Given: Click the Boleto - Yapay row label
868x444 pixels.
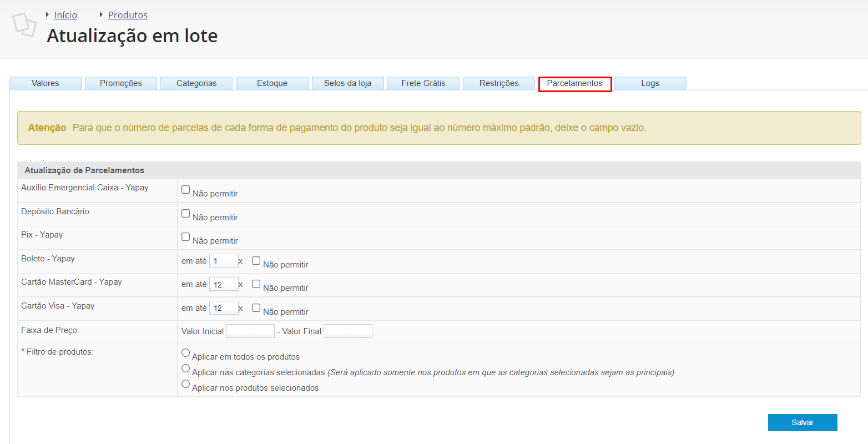Looking at the screenshot, I should [x=48, y=259].
